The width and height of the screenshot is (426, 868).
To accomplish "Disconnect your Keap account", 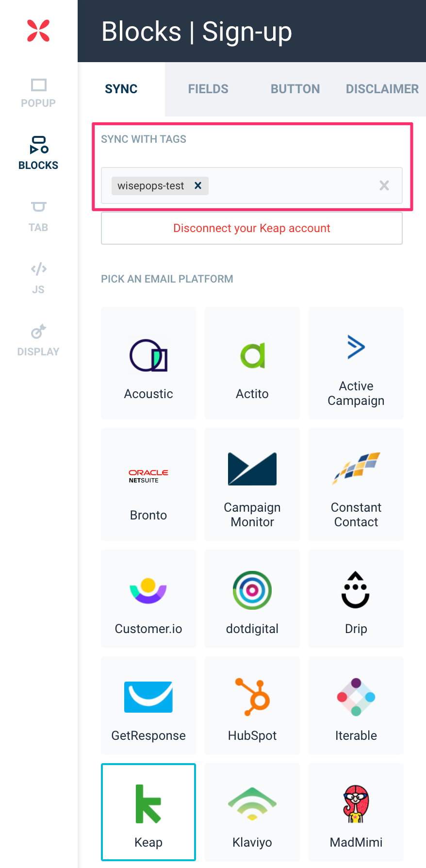I will (x=252, y=228).
